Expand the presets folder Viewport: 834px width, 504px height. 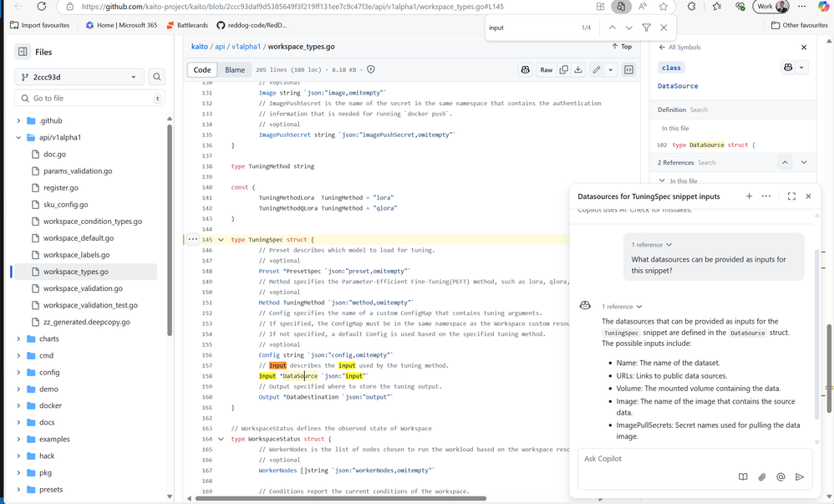[18, 490]
